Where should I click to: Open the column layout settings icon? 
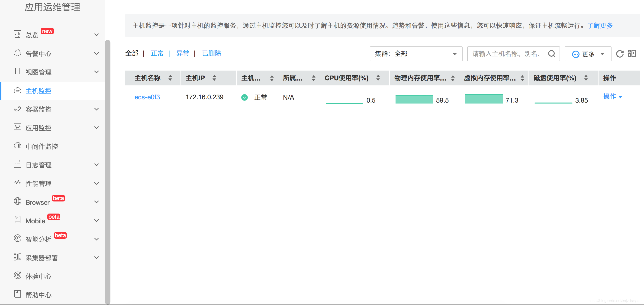pyautogui.click(x=632, y=53)
